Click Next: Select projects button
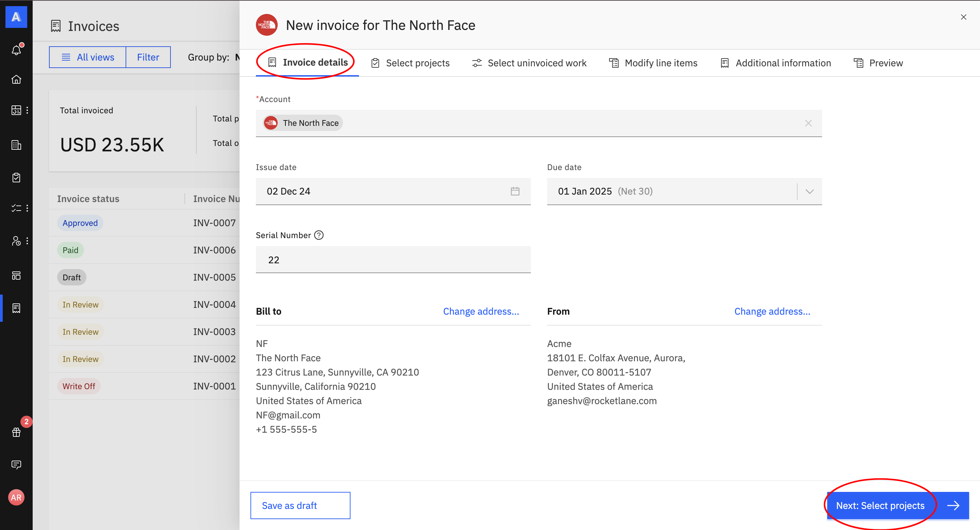This screenshot has height=530, width=980. click(x=897, y=506)
